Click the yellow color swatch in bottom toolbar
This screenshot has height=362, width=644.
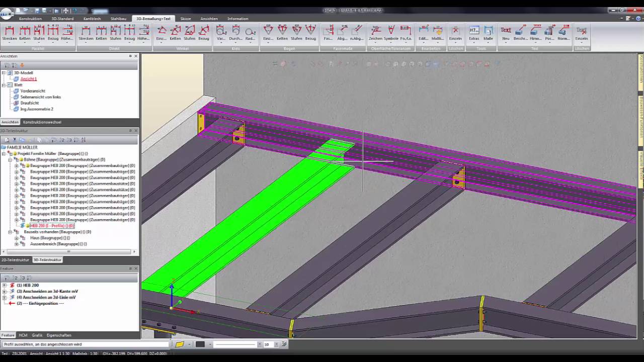click(x=180, y=344)
